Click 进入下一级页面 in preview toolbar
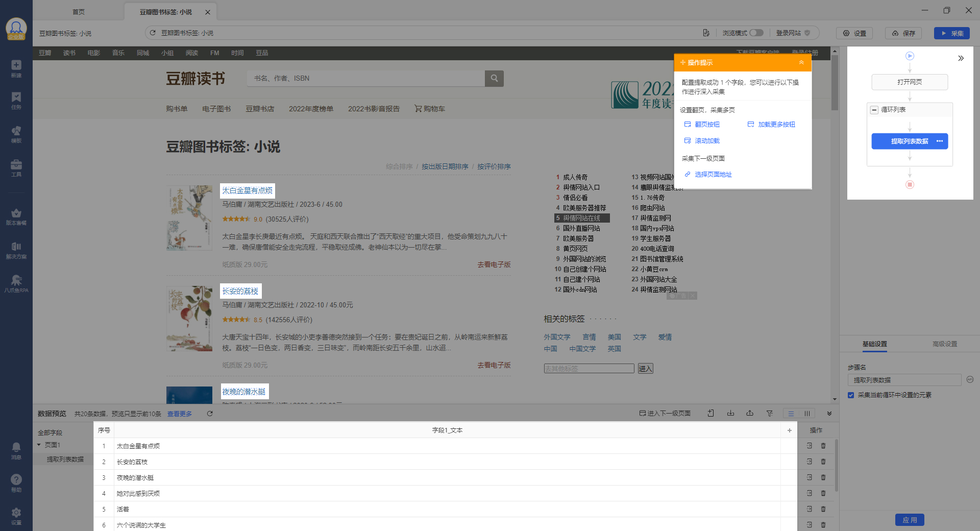The height and width of the screenshot is (531, 980). pyautogui.click(x=665, y=413)
